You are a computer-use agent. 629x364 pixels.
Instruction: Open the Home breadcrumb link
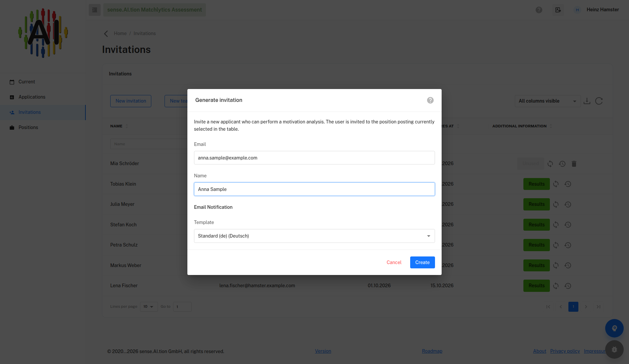point(120,33)
